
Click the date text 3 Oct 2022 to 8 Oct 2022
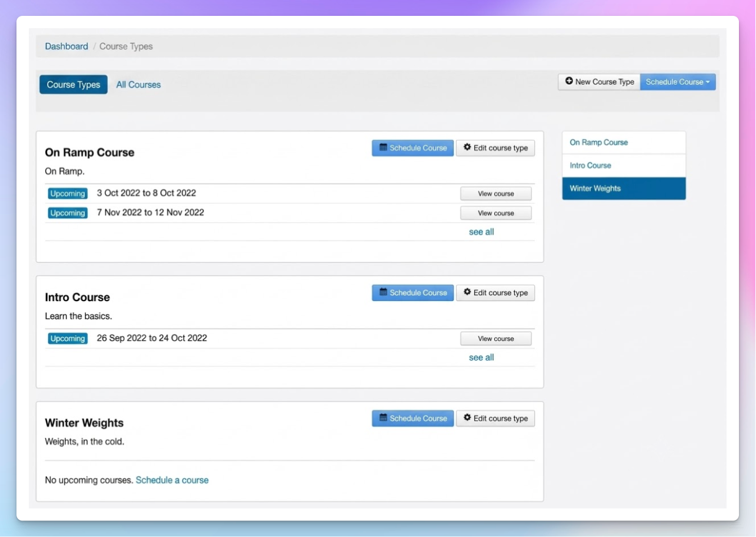(146, 193)
